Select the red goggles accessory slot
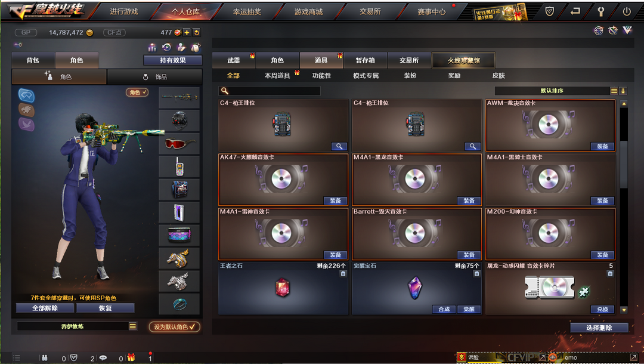The image size is (644, 364). [179, 143]
